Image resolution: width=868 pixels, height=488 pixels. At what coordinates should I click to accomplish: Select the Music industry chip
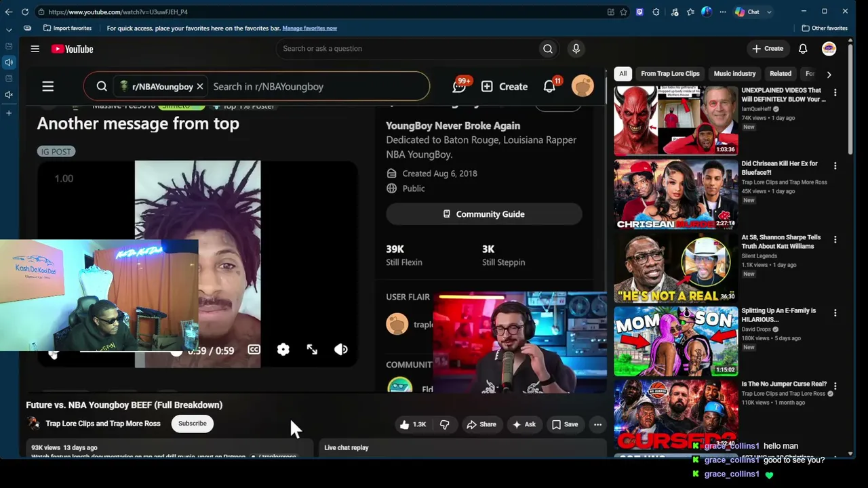pos(734,74)
